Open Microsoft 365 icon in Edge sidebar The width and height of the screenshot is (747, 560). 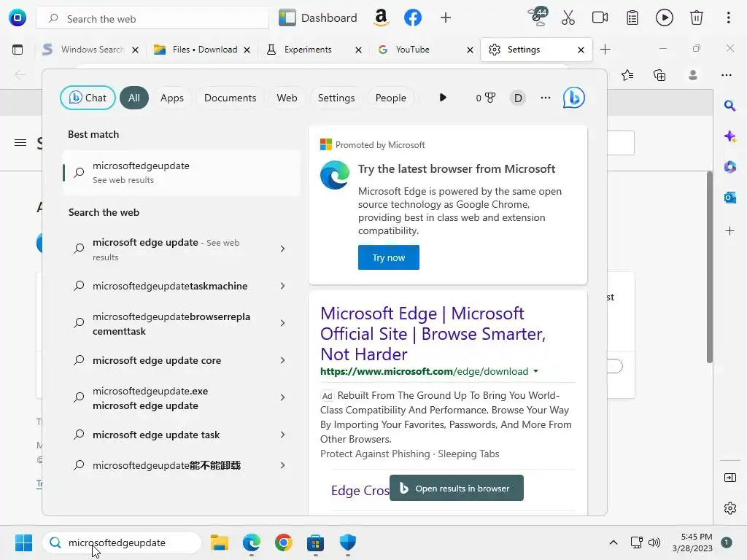coord(729,167)
